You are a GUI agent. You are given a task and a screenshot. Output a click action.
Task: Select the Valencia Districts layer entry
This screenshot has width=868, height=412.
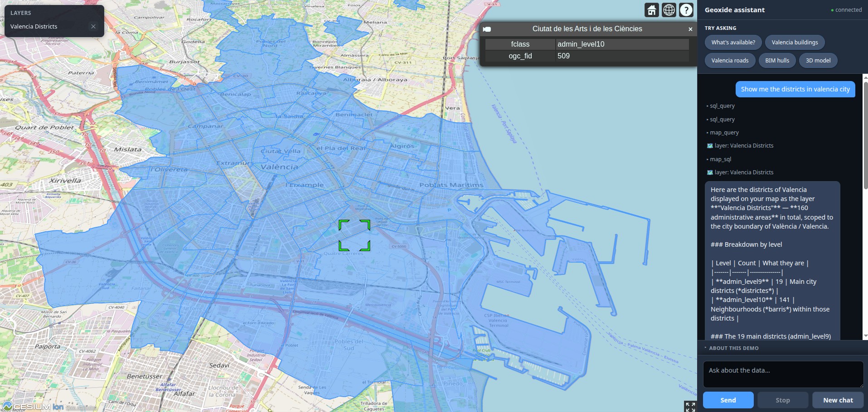34,26
